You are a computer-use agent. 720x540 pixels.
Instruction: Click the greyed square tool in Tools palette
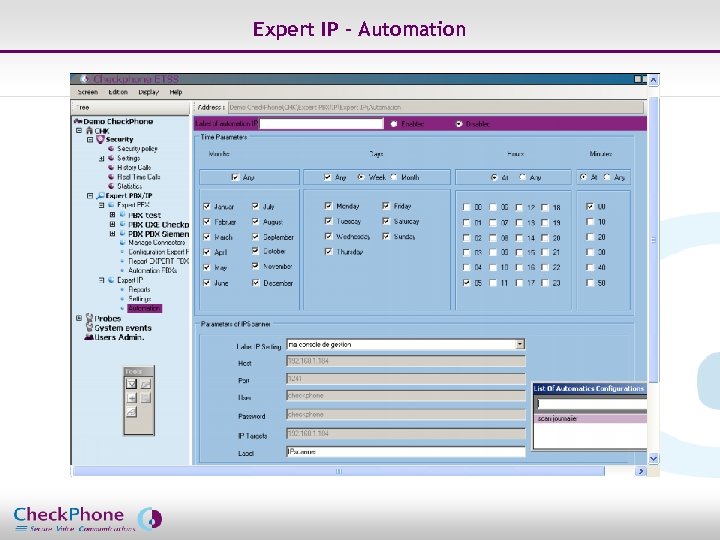(146, 398)
